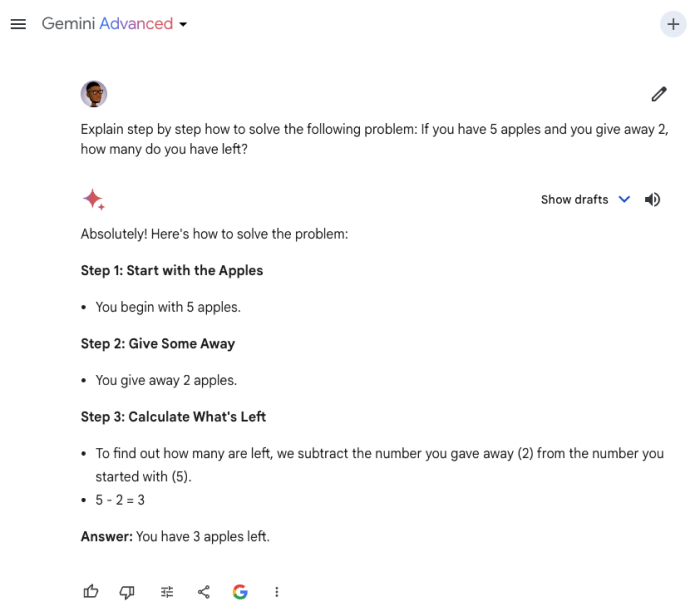This screenshot has width=700, height=615.
Task: Open the three-dot more options menu
Action: click(277, 592)
